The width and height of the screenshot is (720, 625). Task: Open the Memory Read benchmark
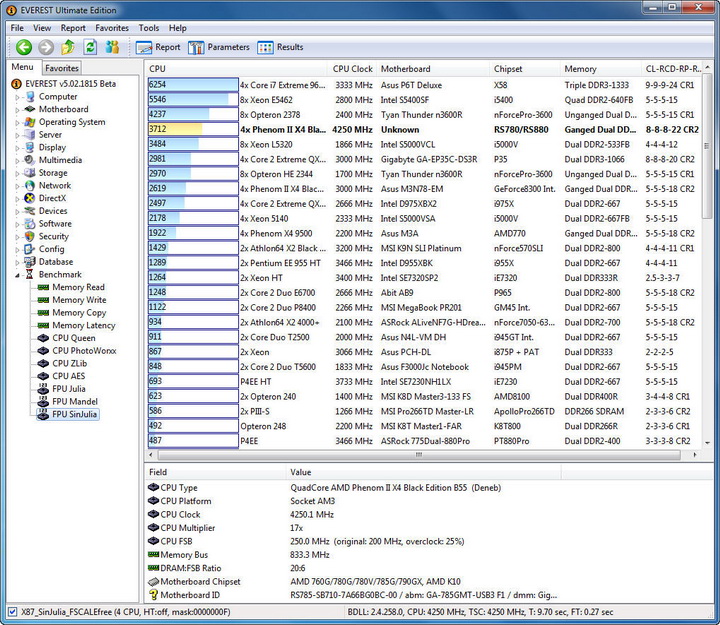pyautogui.click(x=78, y=287)
